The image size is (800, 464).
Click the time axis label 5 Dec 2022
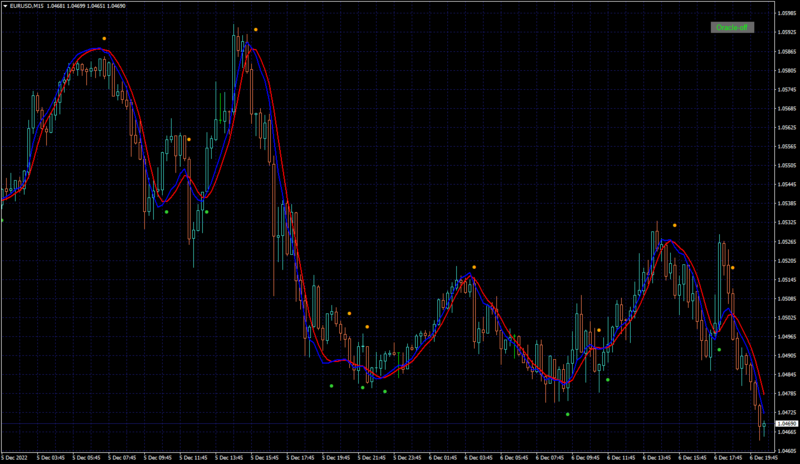click(x=15, y=458)
